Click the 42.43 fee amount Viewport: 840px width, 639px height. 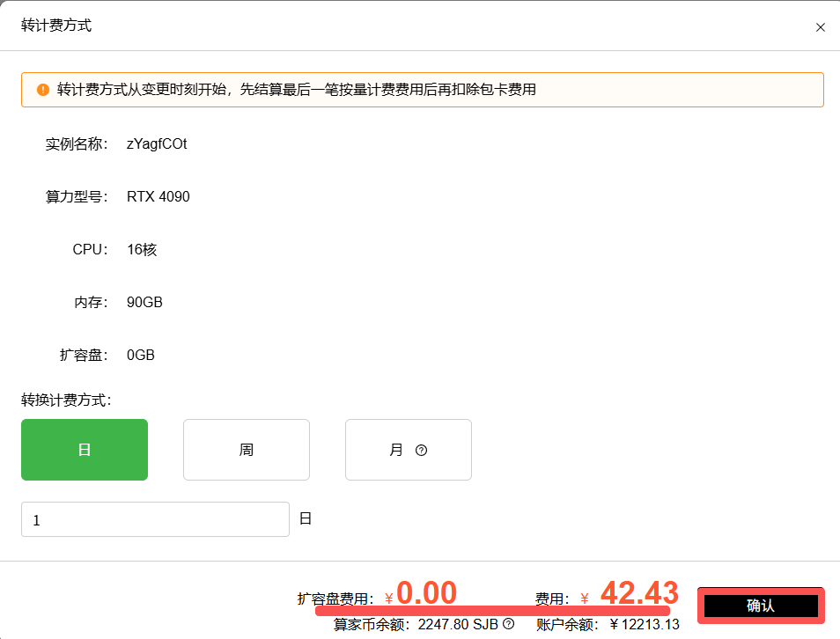coord(639,593)
